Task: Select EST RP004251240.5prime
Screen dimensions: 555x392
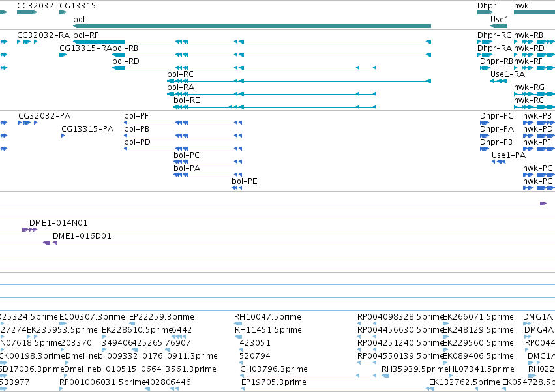Action: [x=367, y=350]
